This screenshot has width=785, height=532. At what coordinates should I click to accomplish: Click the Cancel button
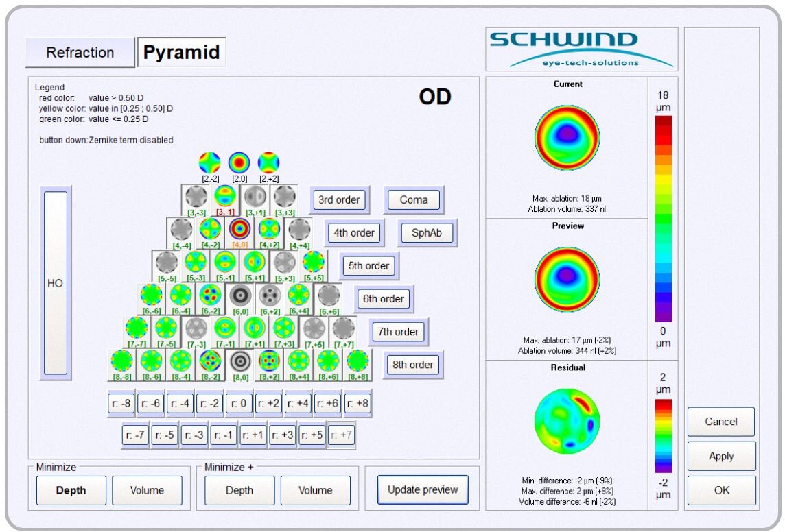pos(721,422)
